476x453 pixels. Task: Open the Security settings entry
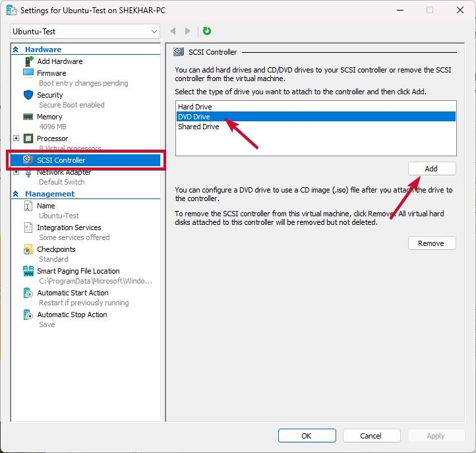[50, 95]
